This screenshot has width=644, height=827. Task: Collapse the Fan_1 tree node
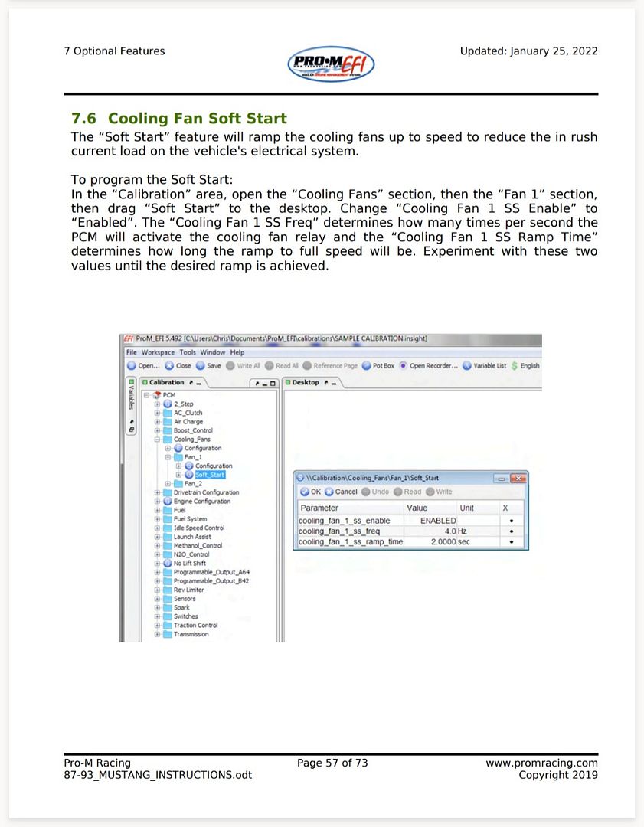(168, 457)
